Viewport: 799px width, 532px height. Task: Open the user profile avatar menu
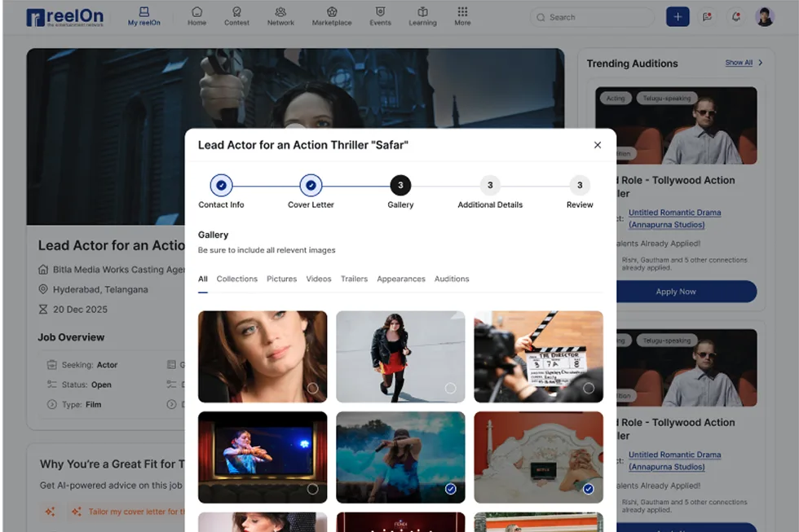[x=765, y=17]
